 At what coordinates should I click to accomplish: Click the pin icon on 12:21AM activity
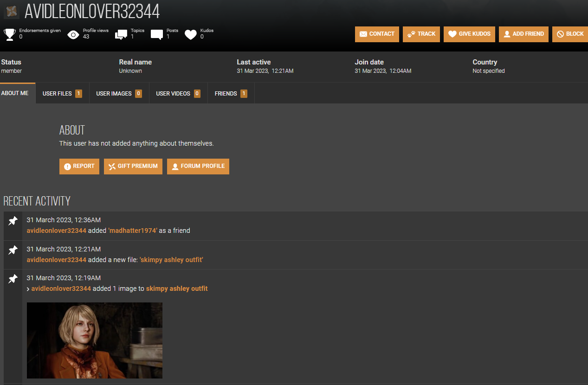[13, 250]
